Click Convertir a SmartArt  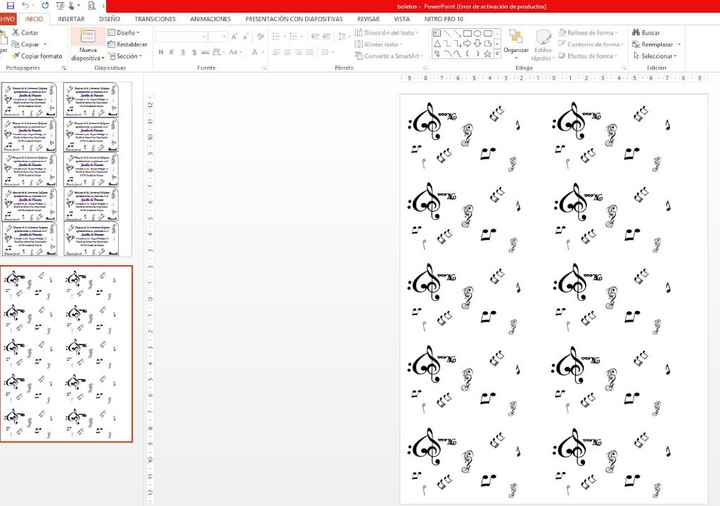pyautogui.click(x=389, y=56)
